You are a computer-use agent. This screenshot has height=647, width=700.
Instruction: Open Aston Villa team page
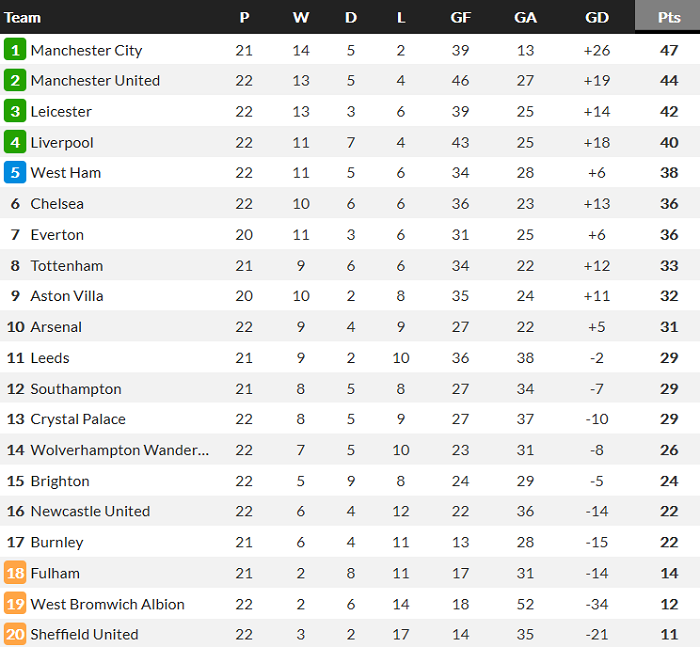(x=67, y=296)
